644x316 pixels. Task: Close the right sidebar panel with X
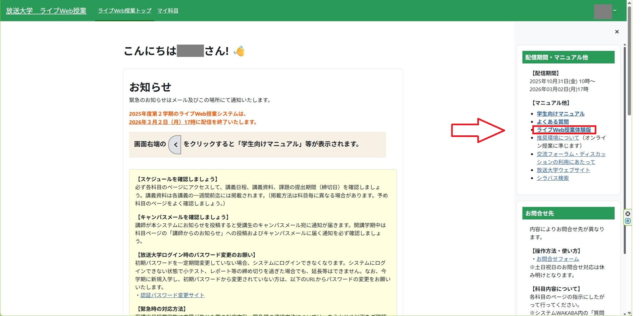click(x=616, y=32)
